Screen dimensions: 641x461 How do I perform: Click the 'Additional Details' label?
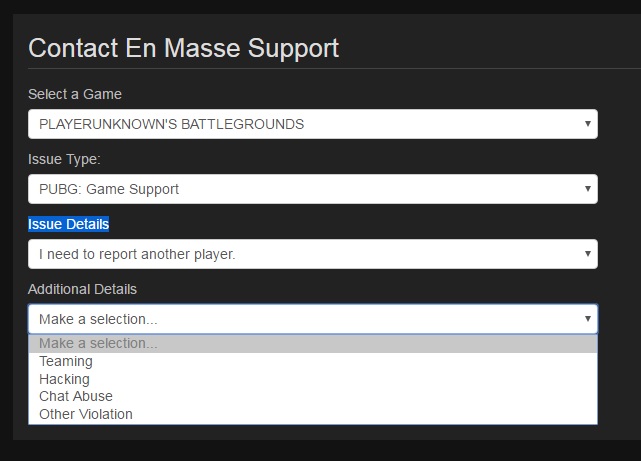[82, 289]
